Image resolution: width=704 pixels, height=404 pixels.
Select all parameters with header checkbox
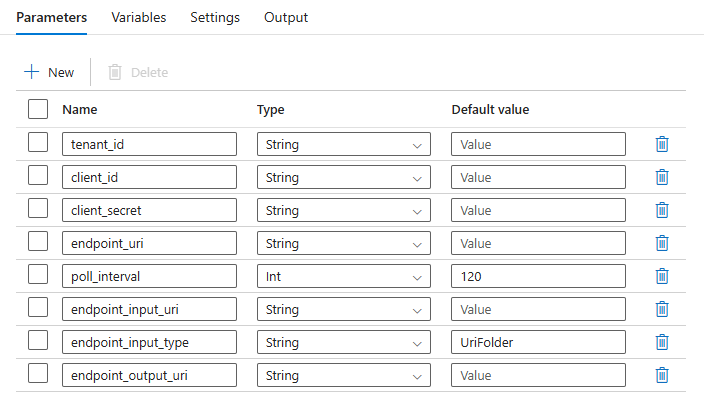38,109
